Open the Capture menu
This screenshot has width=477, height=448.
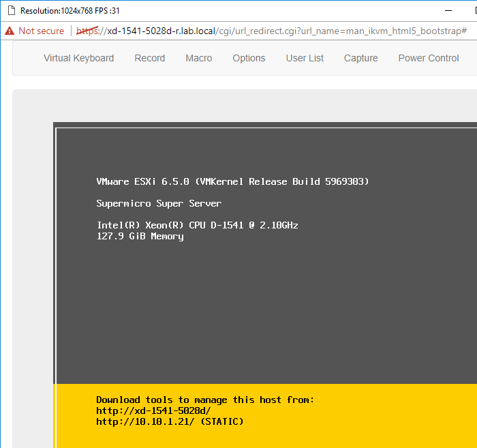(360, 58)
